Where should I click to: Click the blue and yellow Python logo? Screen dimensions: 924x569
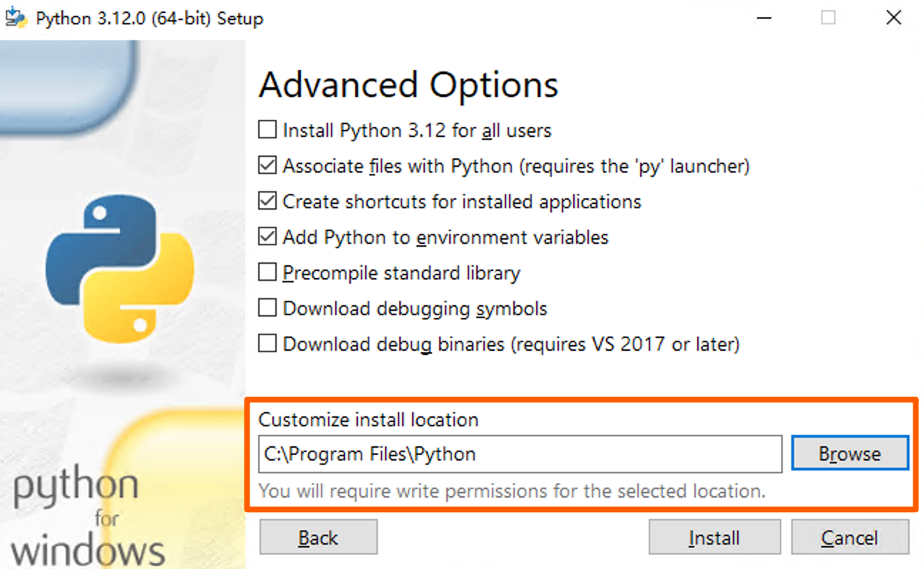click(119, 269)
